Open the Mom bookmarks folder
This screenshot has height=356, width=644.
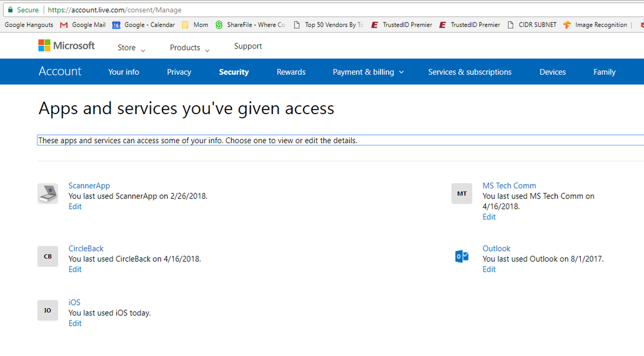(x=195, y=25)
